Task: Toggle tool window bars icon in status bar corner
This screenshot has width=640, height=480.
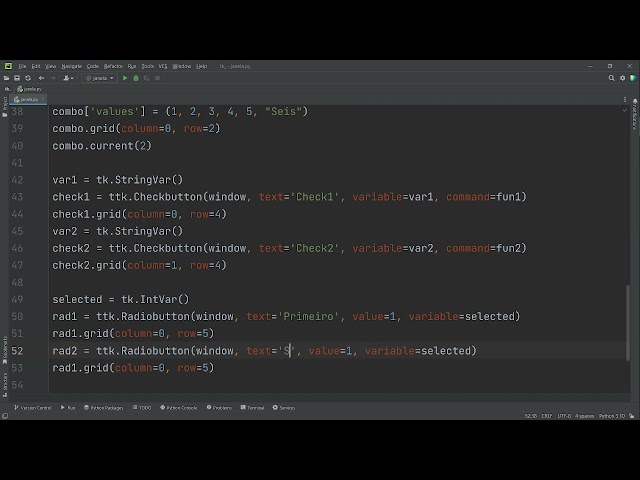Action: [5, 416]
